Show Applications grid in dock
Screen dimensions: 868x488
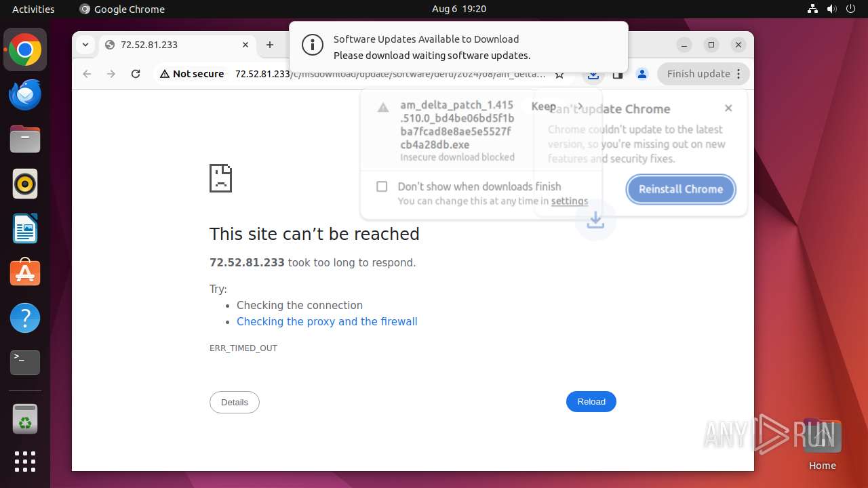(25, 462)
